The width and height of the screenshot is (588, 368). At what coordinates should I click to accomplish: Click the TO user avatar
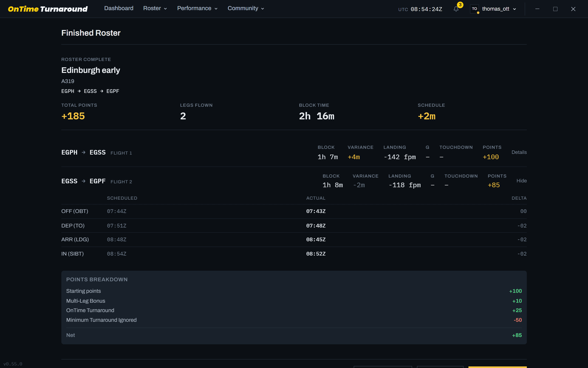[474, 9]
